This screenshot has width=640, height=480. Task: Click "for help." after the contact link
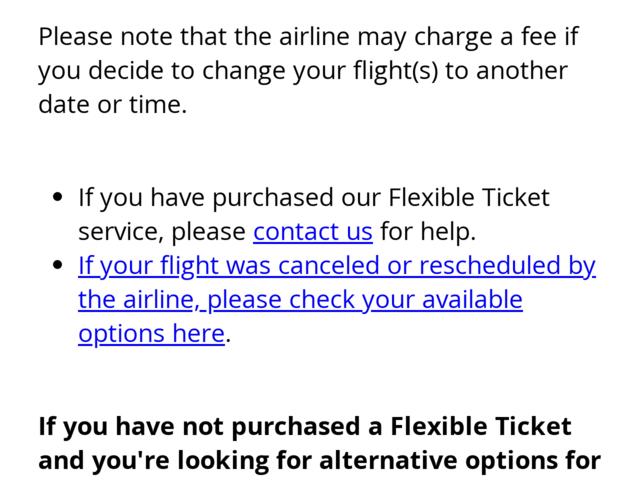tap(428, 232)
